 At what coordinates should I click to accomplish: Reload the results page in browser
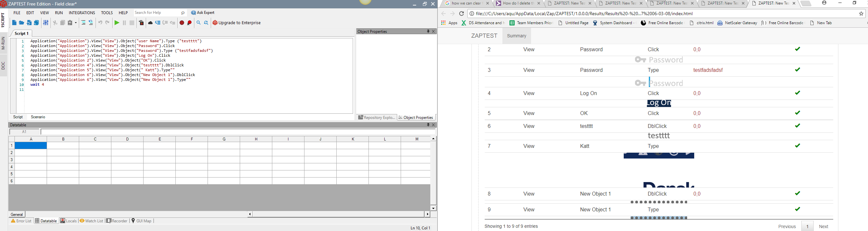point(462,14)
